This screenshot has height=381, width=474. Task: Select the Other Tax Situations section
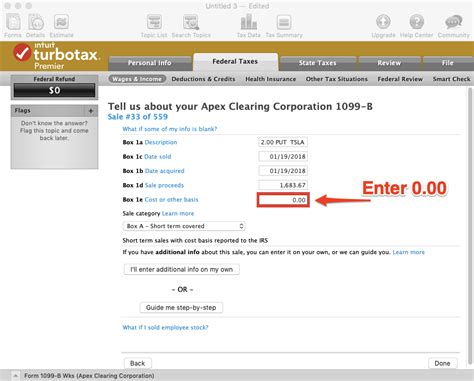click(x=337, y=79)
